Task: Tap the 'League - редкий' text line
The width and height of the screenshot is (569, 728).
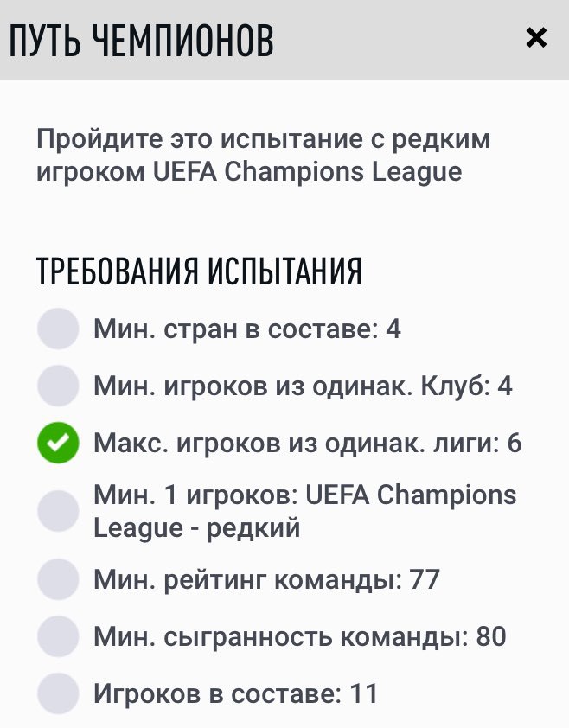Action: coord(196,527)
